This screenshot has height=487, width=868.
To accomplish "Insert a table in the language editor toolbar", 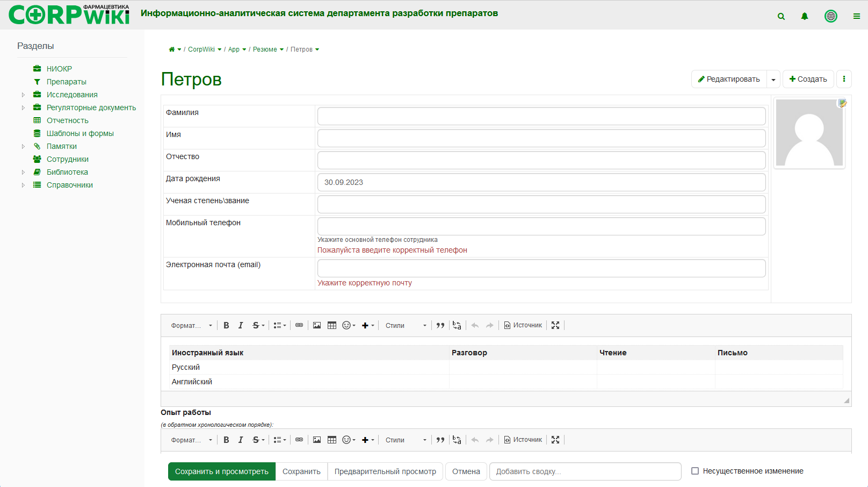I will [332, 325].
